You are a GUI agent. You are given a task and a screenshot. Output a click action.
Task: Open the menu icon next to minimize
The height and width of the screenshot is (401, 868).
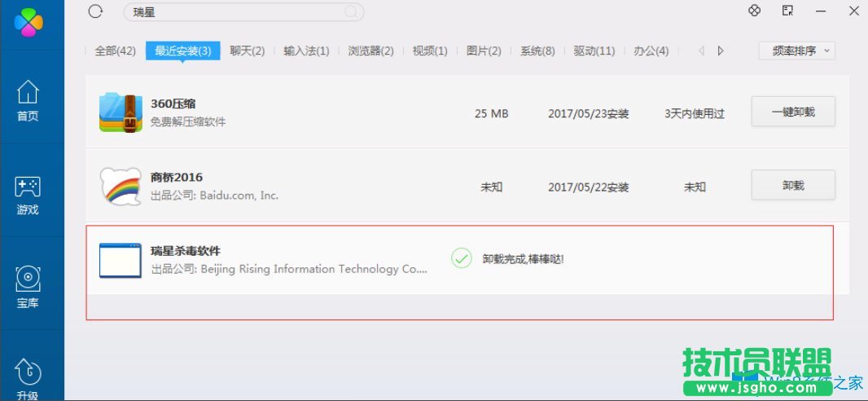click(787, 11)
